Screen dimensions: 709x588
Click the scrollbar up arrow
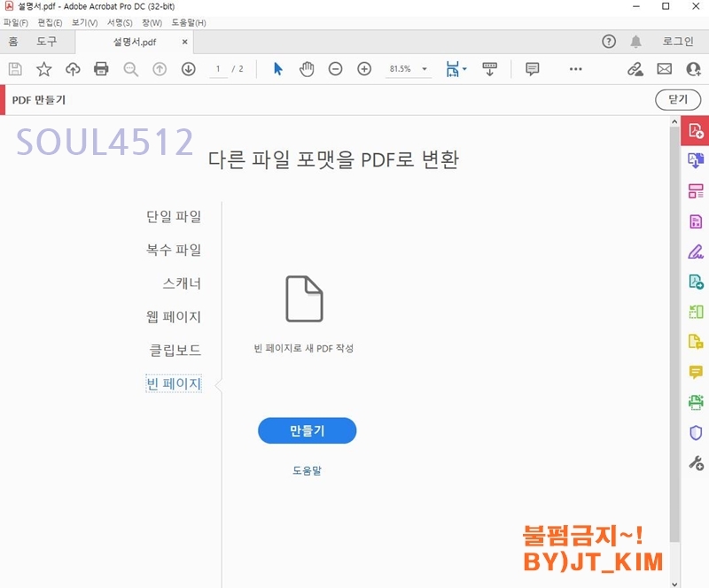tap(674, 121)
